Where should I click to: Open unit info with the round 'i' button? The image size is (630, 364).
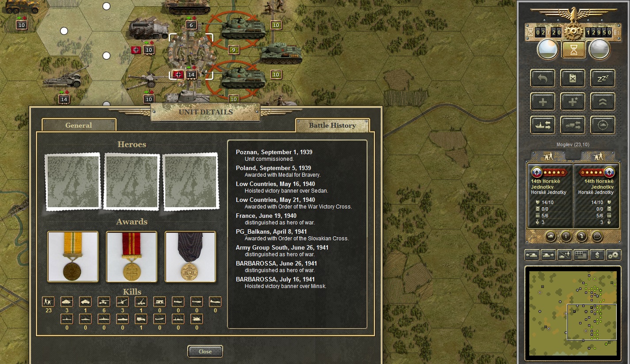click(566, 236)
